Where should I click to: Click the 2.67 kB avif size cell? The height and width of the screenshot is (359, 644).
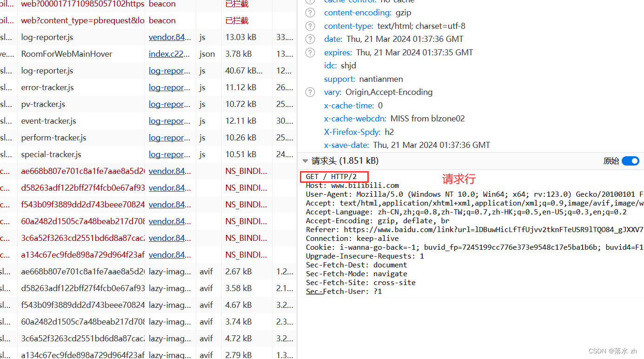tap(239, 272)
